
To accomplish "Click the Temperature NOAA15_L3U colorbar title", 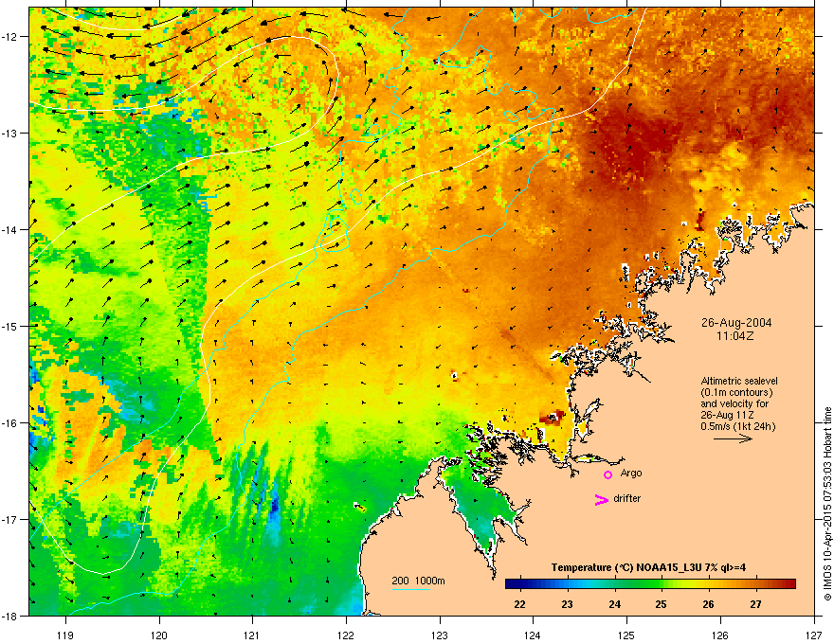I will [648, 567].
